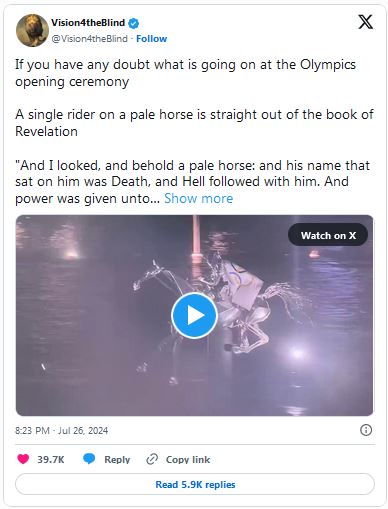Click the blue verified checkmark badge
This screenshot has height=509, width=388.
134,23
